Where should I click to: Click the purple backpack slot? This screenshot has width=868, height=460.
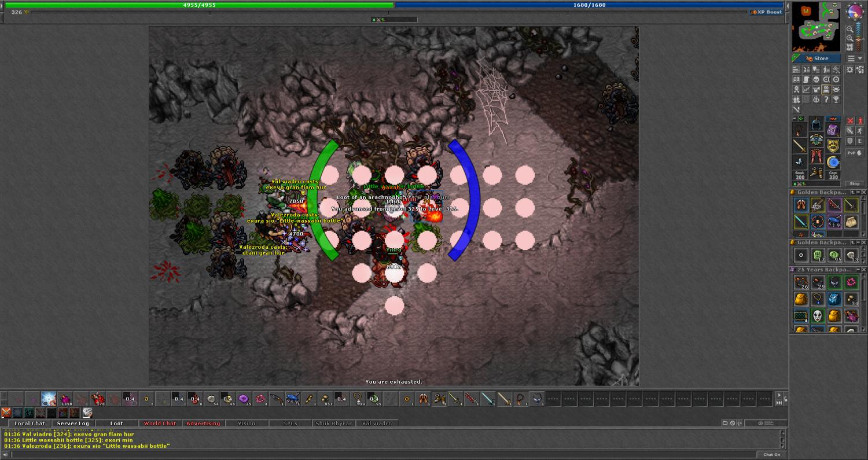click(833, 130)
